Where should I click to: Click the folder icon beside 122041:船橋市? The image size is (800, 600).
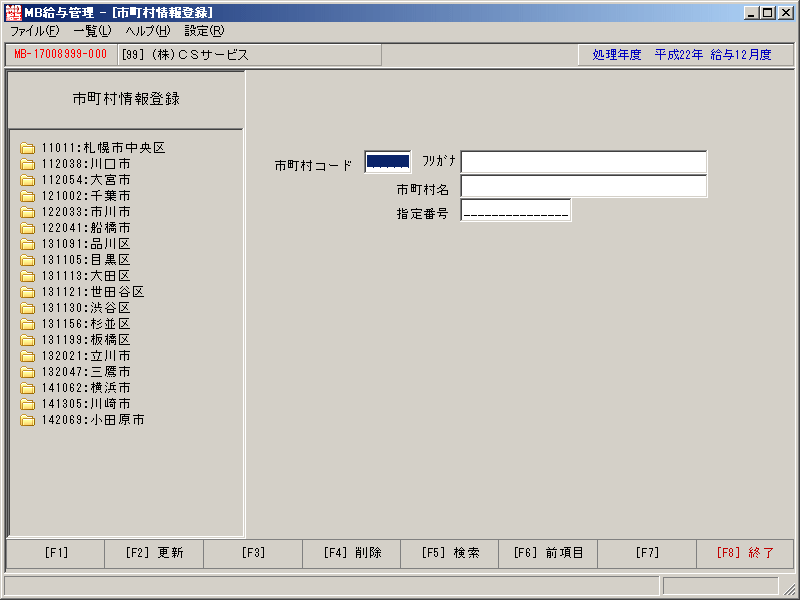(x=28, y=228)
